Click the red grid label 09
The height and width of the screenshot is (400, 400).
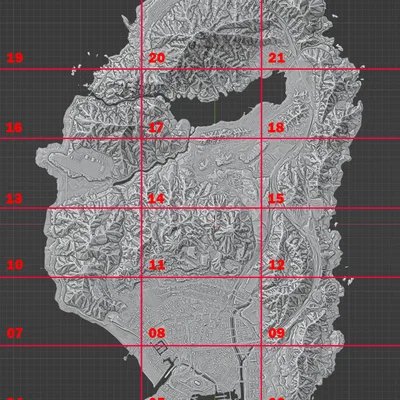click(x=277, y=333)
